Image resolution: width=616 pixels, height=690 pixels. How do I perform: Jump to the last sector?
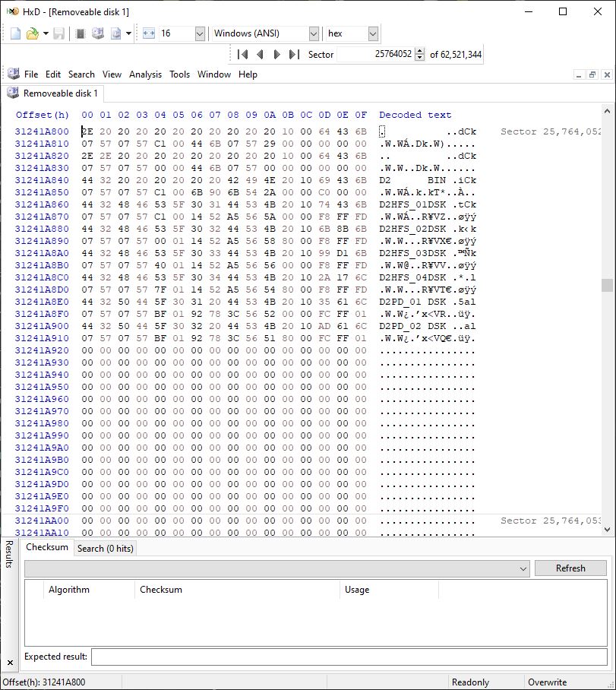point(294,54)
